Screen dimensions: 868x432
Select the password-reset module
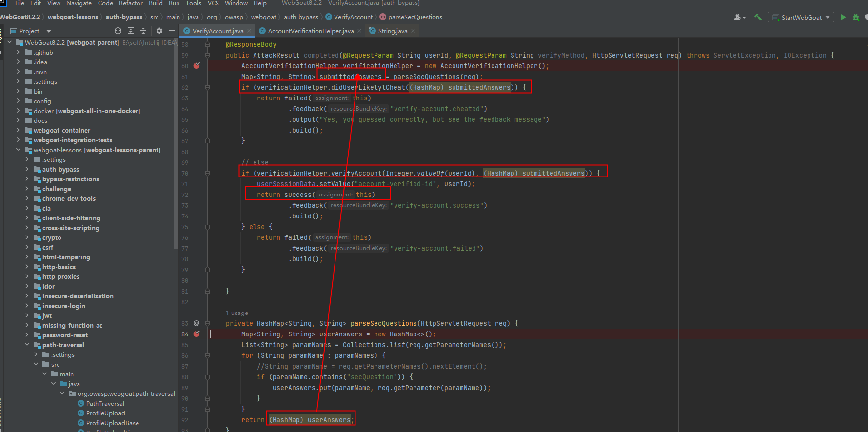point(65,335)
